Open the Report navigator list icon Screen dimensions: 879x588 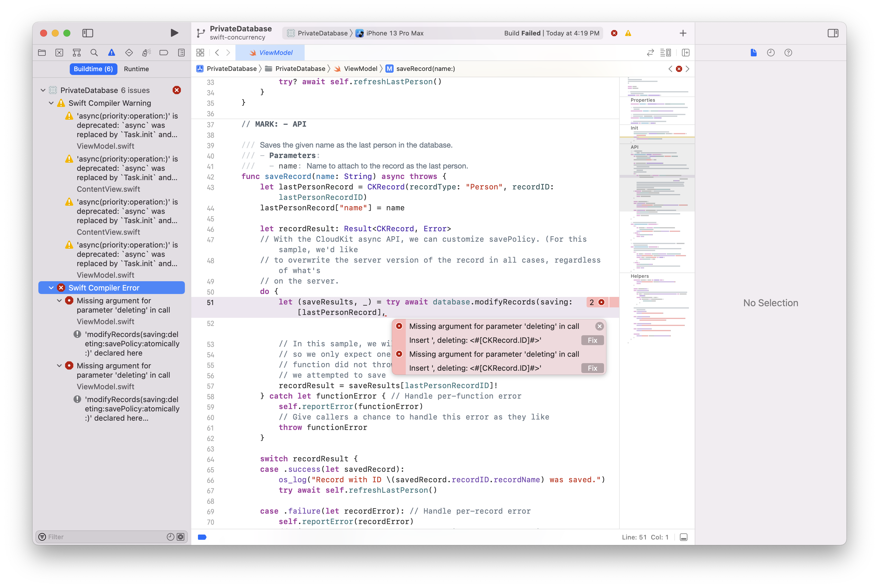181,53
